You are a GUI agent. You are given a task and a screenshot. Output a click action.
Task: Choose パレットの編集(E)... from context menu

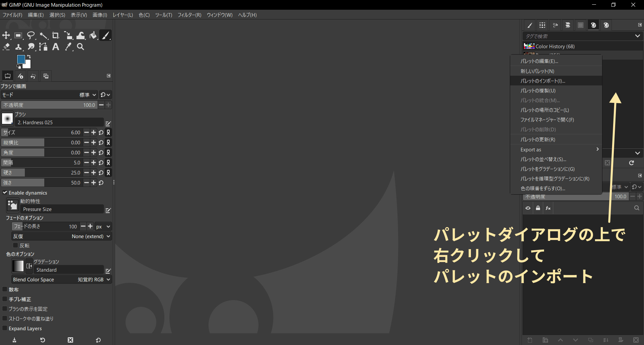point(556,61)
